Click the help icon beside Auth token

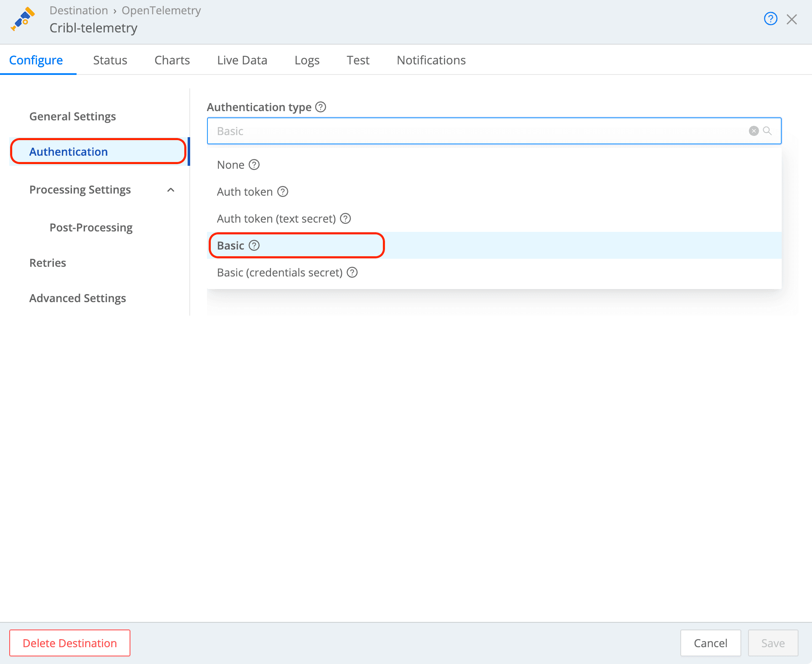(283, 192)
